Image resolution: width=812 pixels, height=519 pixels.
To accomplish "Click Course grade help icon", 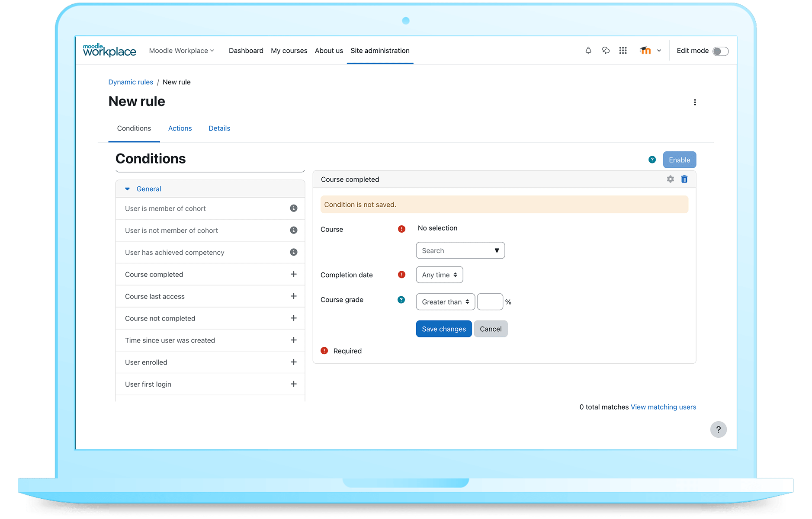I will click(x=401, y=299).
